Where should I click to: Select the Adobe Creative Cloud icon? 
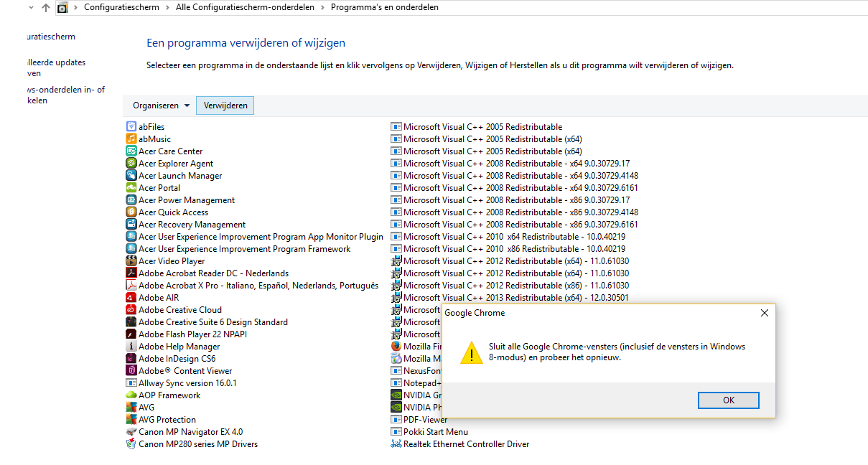pos(131,310)
